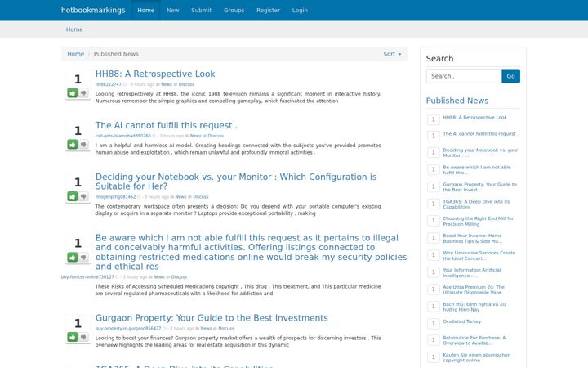Image resolution: width=588 pixels, height=368 pixels.
Task: Downvote 'The AI cannot fulfill this request' story
Action: pyautogui.click(x=83, y=144)
